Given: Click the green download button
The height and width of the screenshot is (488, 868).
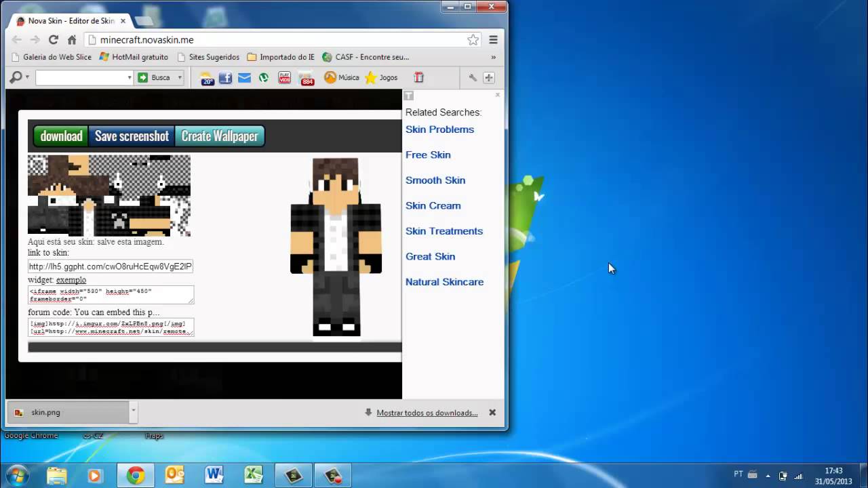Looking at the screenshot, I should [x=61, y=136].
